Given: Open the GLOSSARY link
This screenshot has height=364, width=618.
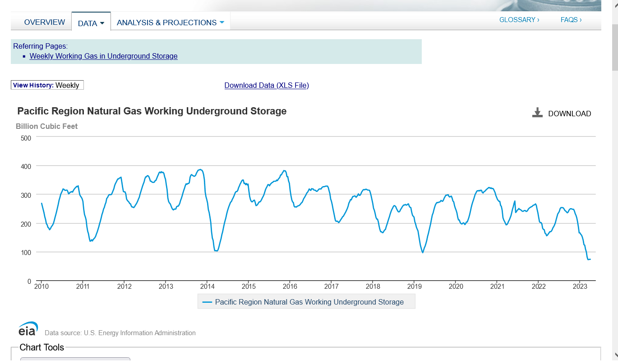Looking at the screenshot, I should (x=519, y=20).
